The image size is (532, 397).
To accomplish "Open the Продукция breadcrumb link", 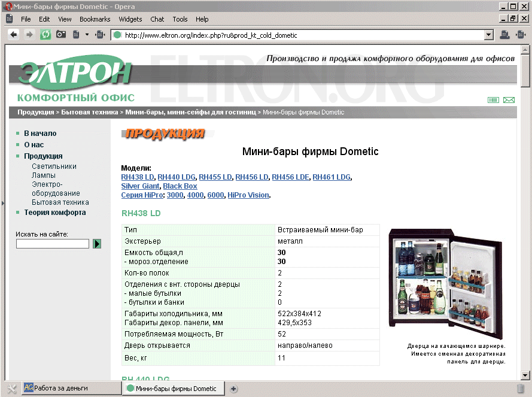I will tap(36, 112).
